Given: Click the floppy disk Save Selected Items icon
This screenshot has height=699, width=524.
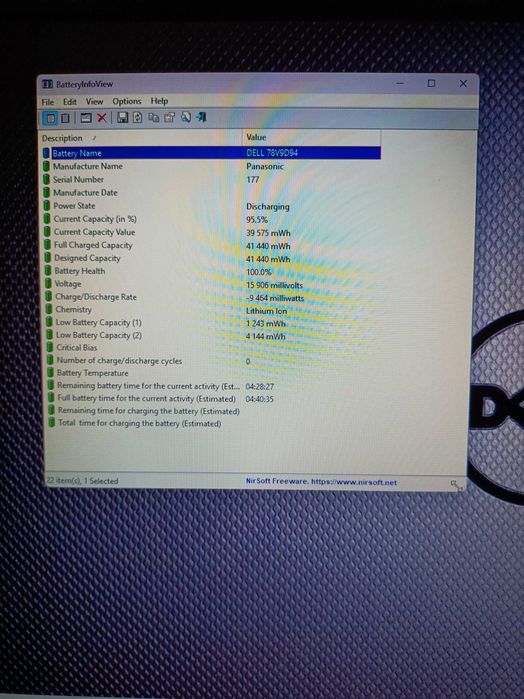Looking at the screenshot, I should point(122,117).
